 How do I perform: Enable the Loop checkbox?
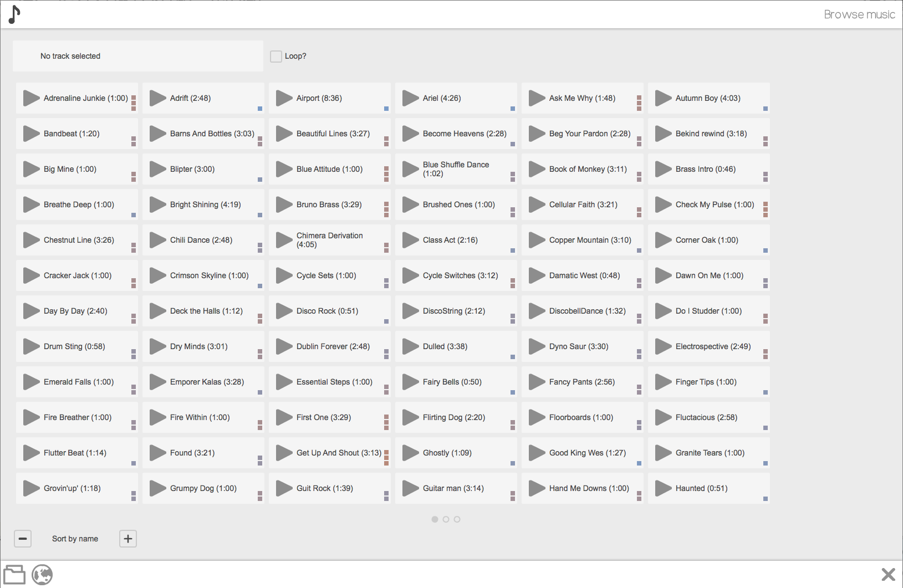pos(276,57)
